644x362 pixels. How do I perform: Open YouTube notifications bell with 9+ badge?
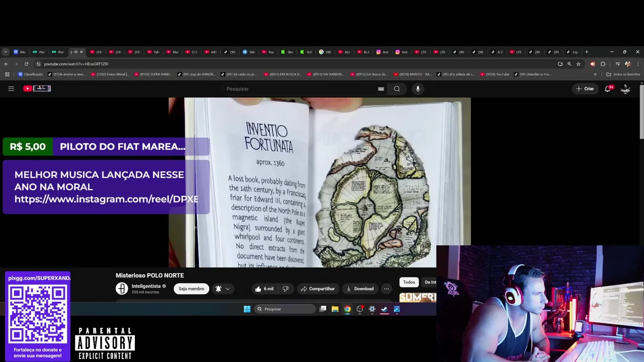pyautogui.click(x=608, y=88)
